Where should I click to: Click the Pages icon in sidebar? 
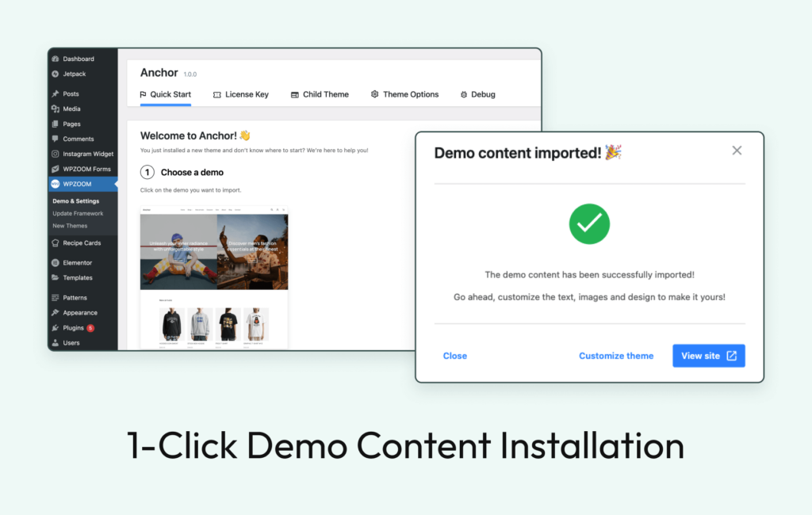click(x=56, y=124)
